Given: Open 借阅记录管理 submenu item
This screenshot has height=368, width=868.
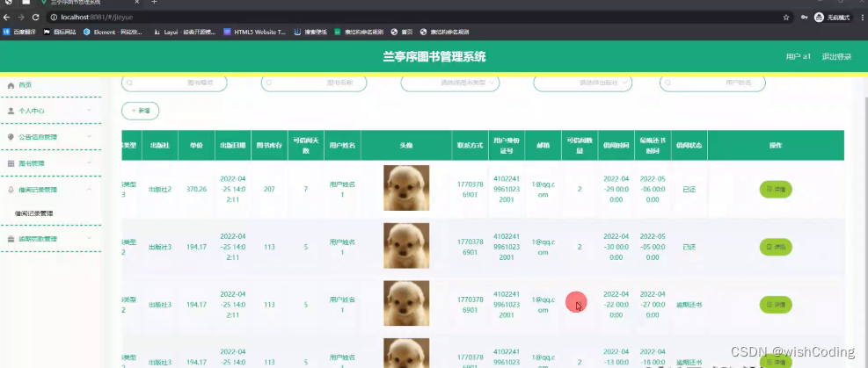Looking at the screenshot, I should 34,213.
